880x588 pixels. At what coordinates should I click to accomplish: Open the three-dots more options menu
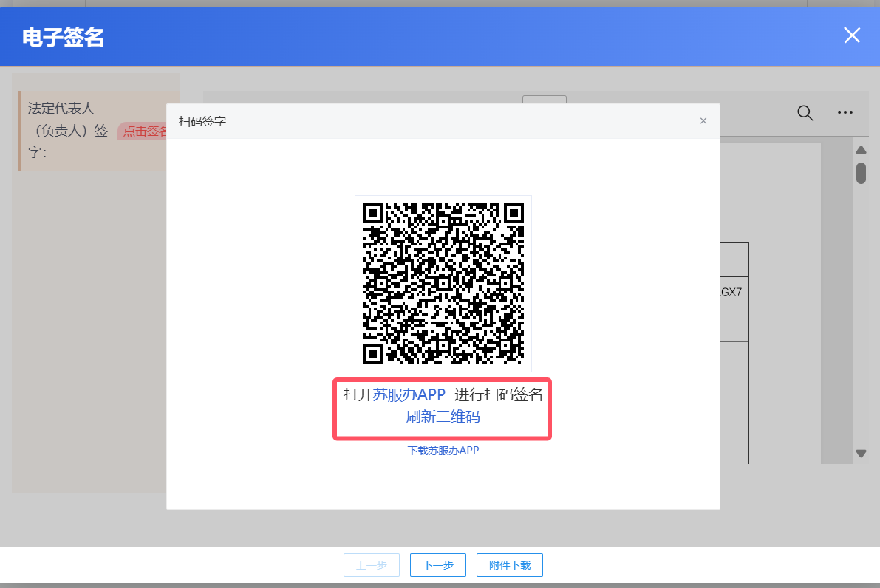click(x=845, y=113)
